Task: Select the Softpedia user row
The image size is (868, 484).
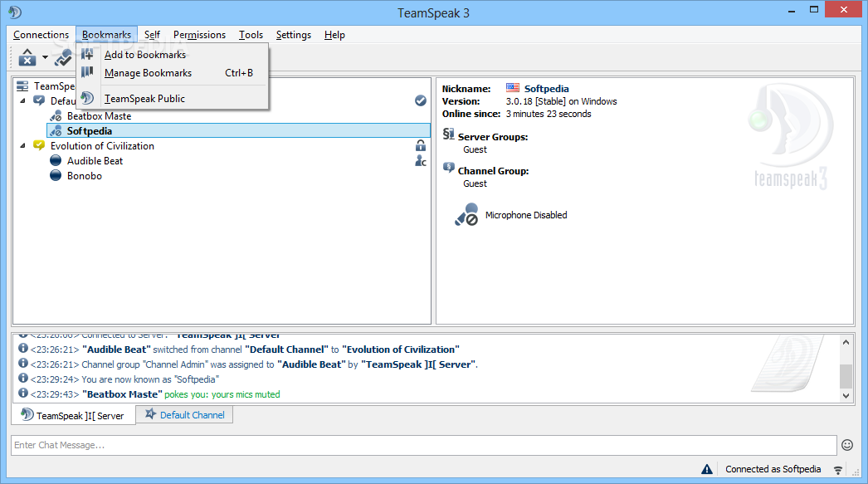Action: click(239, 130)
